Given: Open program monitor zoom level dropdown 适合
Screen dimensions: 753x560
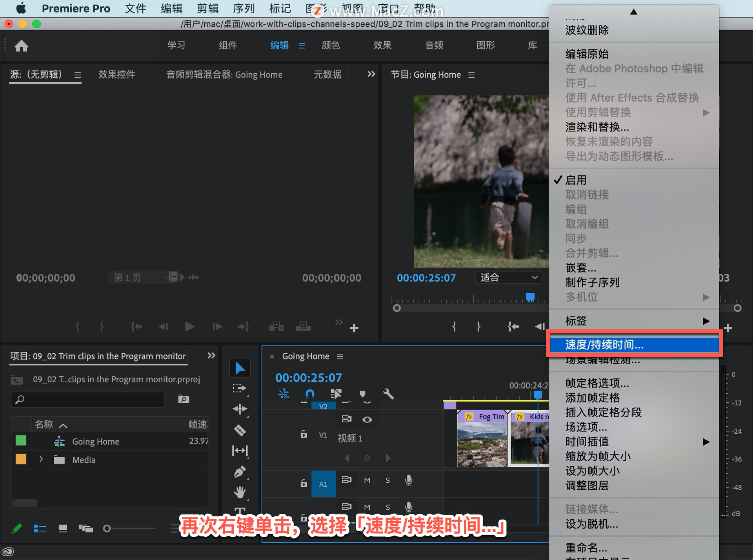Looking at the screenshot, I should pyautogui.click(x=509, y=278).
